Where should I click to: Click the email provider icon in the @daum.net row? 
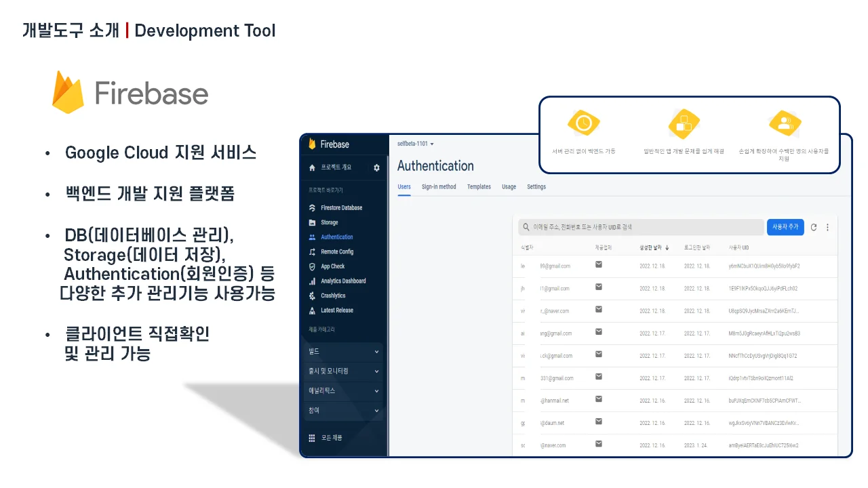point(599,422)
